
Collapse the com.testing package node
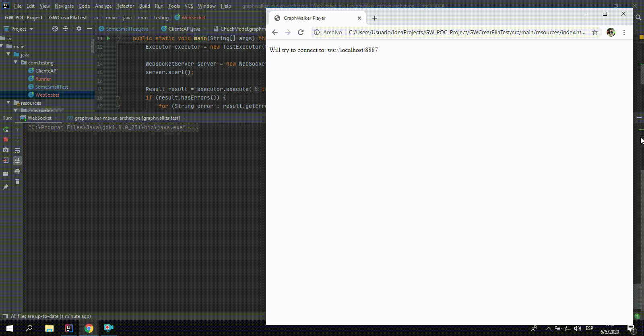pyautogui.click(x=16, y=62)
